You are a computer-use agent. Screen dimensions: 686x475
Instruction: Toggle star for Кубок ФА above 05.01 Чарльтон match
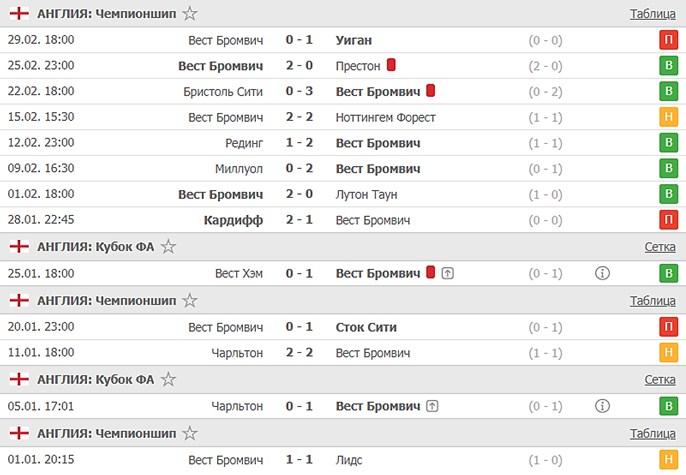tap(169, 380)
